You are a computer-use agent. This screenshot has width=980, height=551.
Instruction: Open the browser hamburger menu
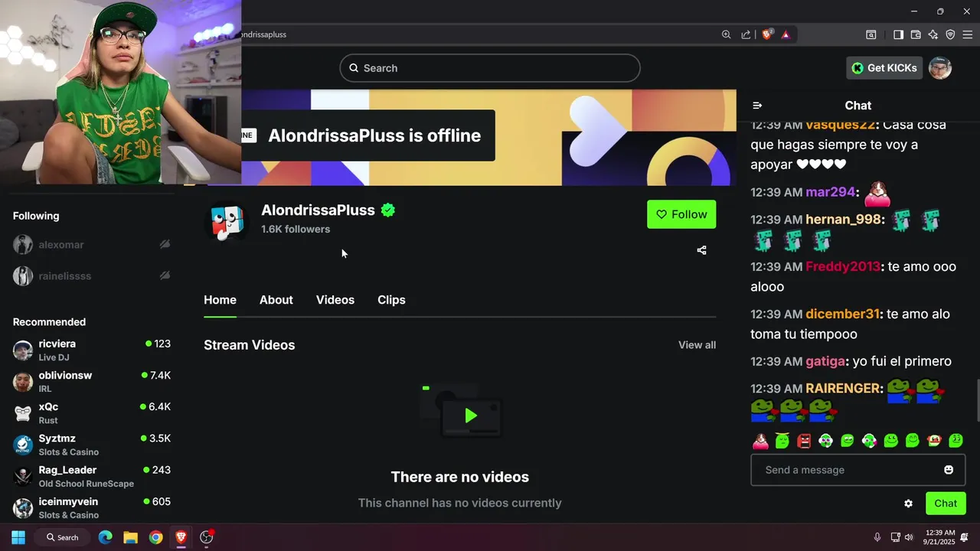point(967,34)
